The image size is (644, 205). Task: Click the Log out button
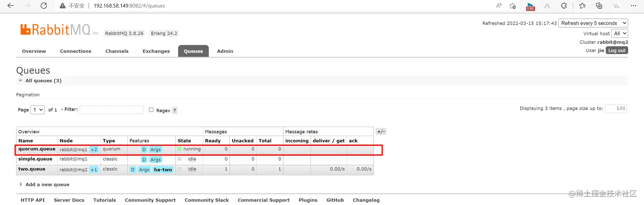click(617, 50)
